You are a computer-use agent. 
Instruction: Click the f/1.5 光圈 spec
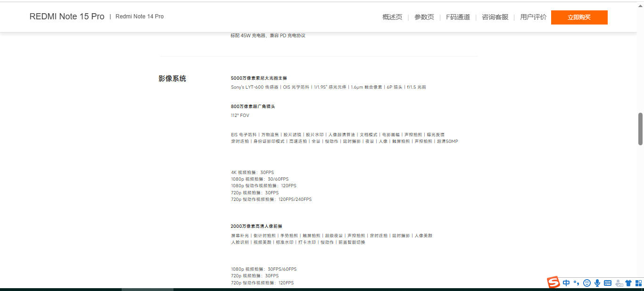415,87
